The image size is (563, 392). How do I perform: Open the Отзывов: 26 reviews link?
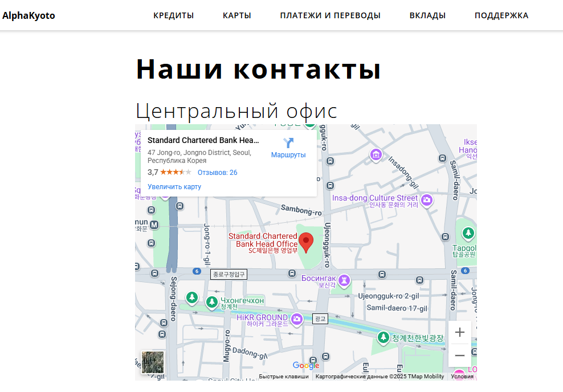(217, 172)
